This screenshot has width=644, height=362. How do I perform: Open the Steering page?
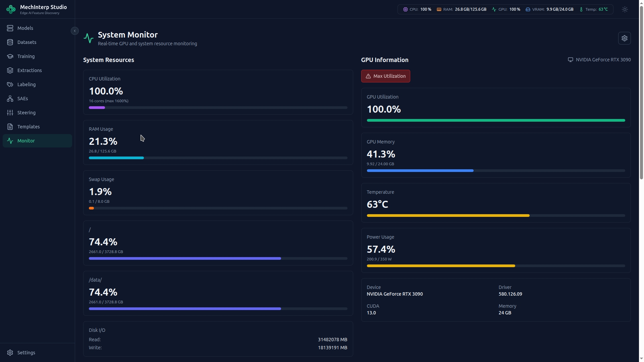[x=37, y=113]
